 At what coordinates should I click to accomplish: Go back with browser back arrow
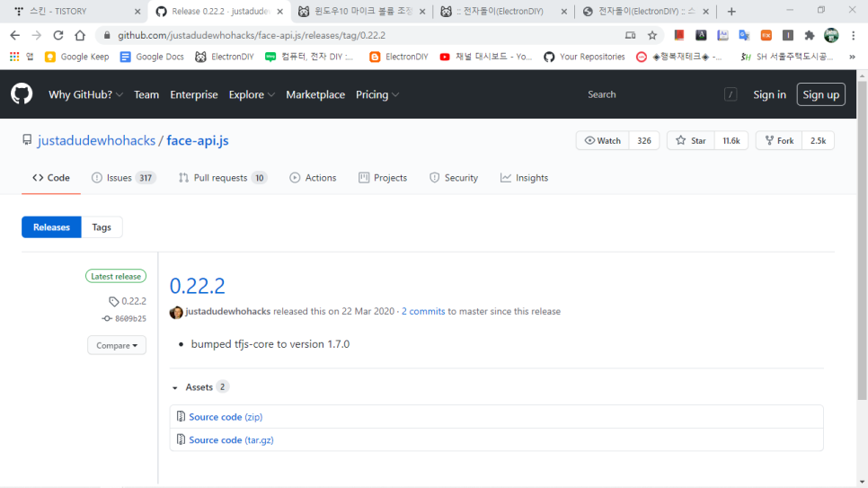[x=15, y=35]
